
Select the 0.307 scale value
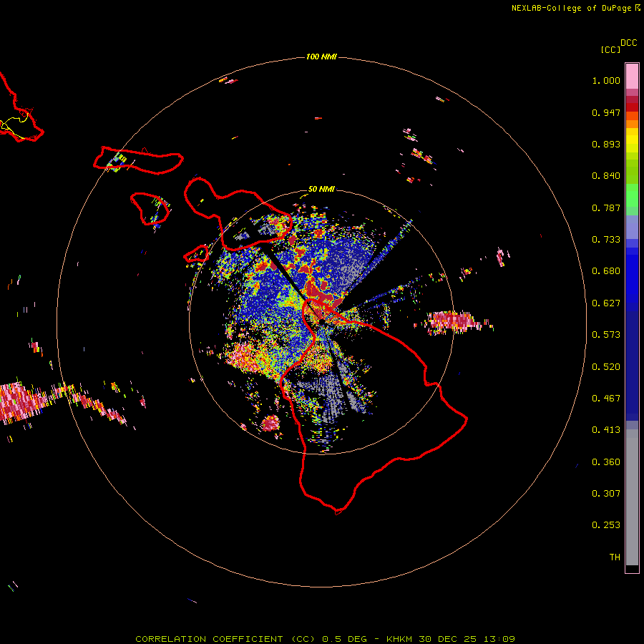point(606,494)
